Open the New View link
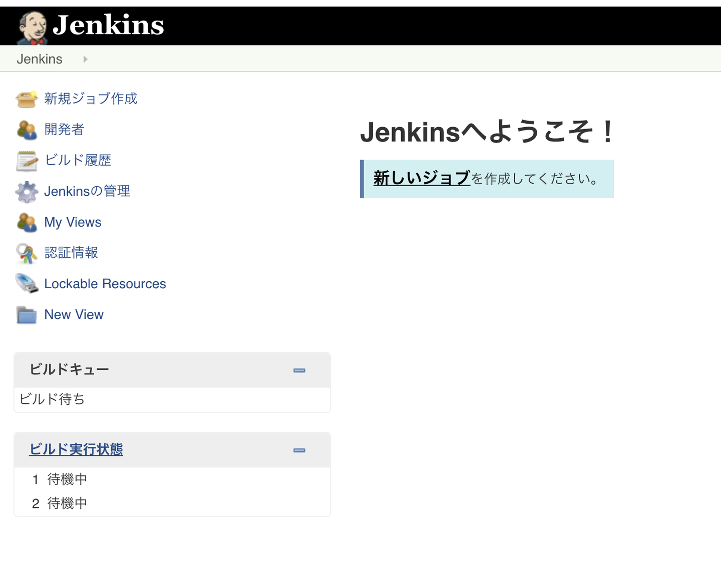Image resolution: width=721 pixels, height=588 pixels. 74,315
